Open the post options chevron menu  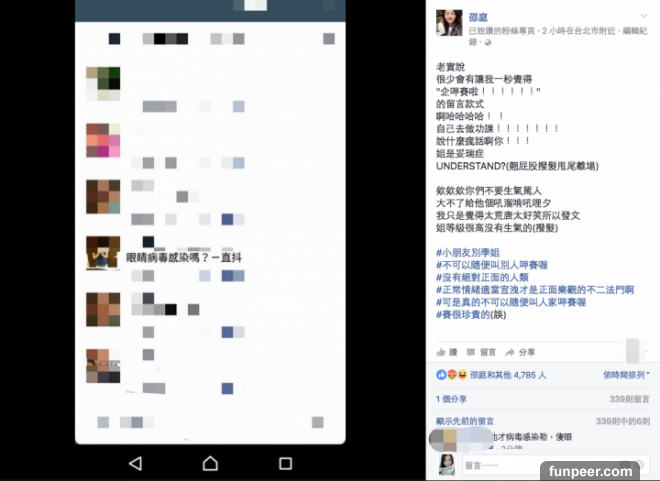coord(644,16)
